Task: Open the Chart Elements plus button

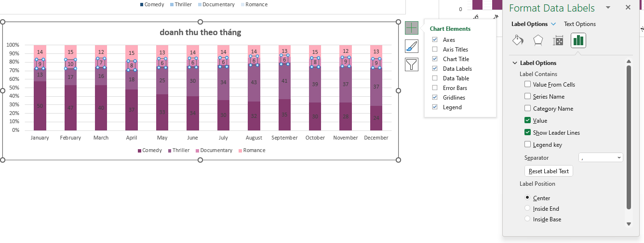Action: [x=412, y=28]
